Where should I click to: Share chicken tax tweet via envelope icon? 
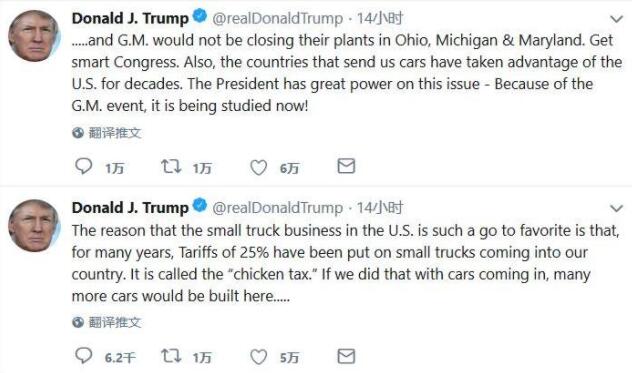(346, 356)
